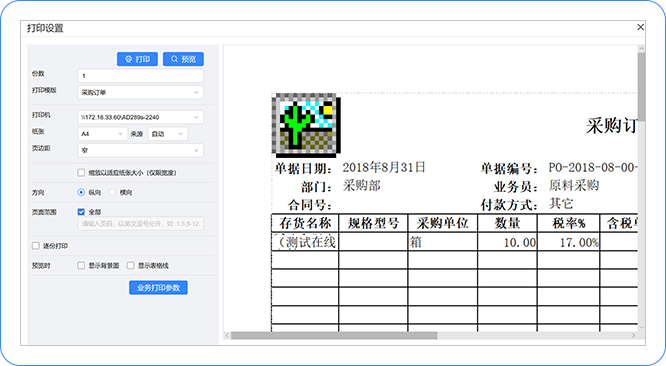Open the 打印模版 dropdown showing 采购订单
666x366 pixels.
[140, 92]
